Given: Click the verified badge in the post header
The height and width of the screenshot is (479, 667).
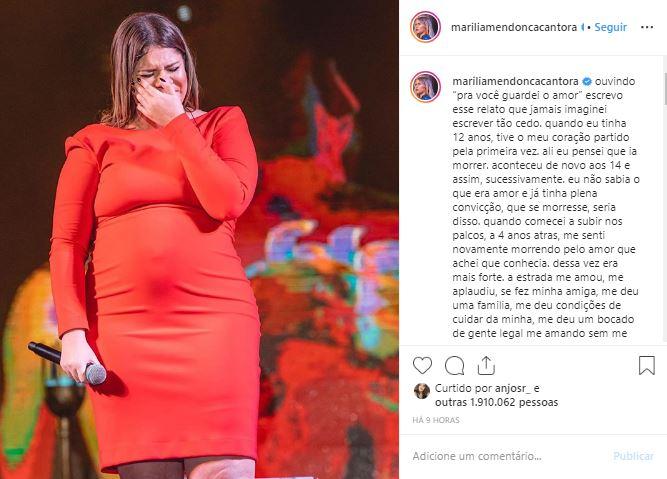Looking at the screenshot, I should [x=583, y=27].
